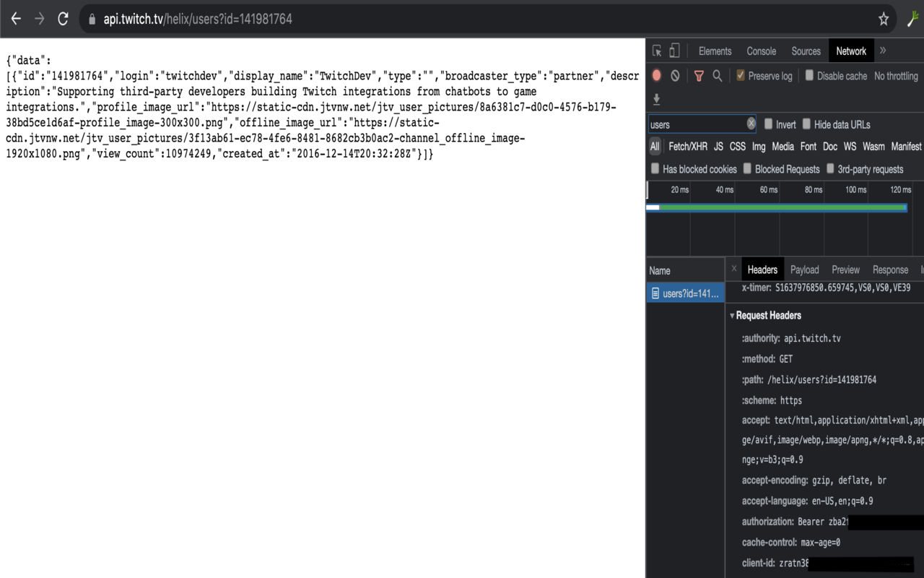
Task: Open the Sources tab
Action: [x=806, y=51]
